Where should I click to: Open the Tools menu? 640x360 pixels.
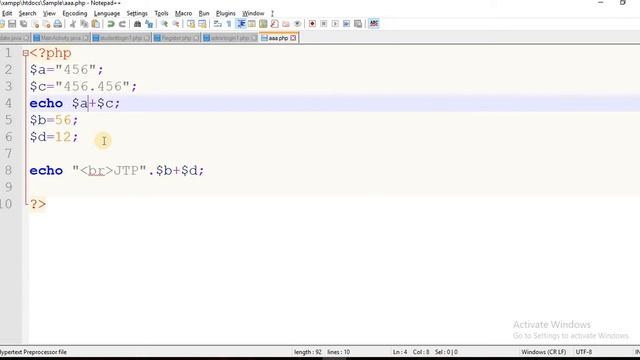pyautogui.click(x=161, y=13)
